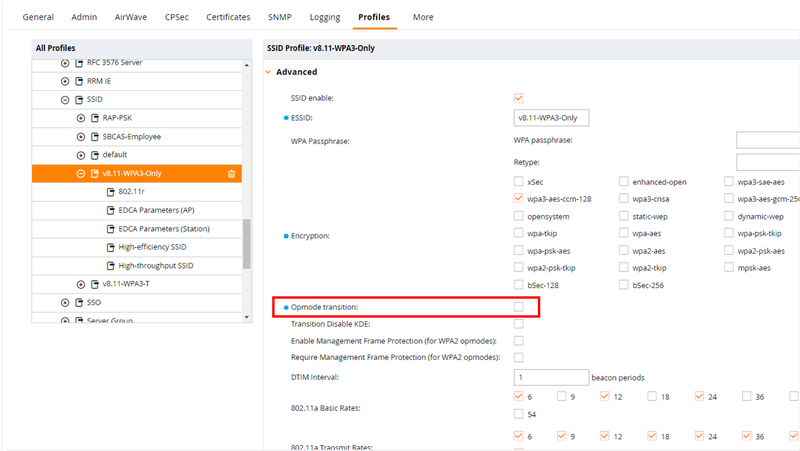The image size is (800, 451).
Task: Open the AirWave tab
Action: pyautogui.click(x=131, y=17)
